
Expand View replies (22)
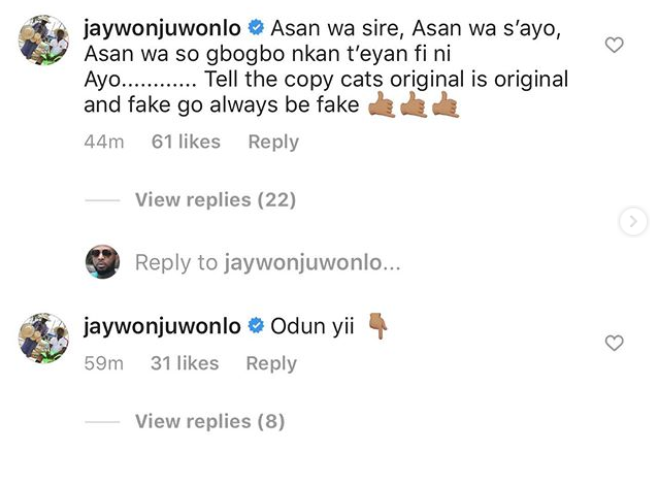215,200
